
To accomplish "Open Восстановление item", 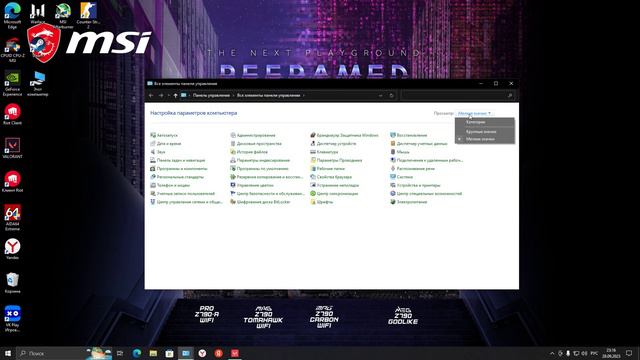I will 409,135.
